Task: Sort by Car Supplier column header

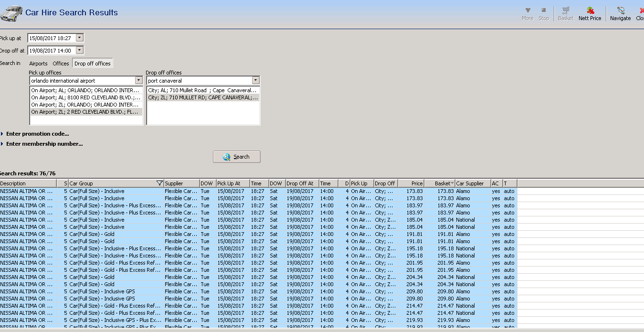Action: pos(473,183)
